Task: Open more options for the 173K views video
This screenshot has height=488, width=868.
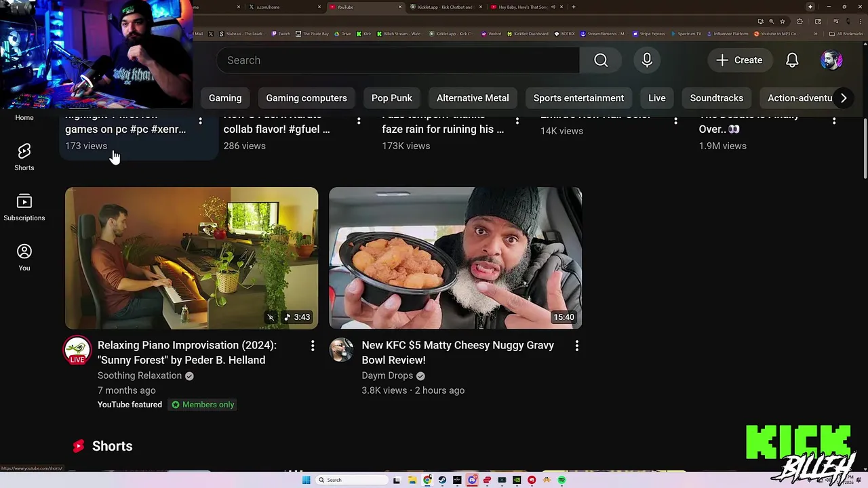Action: (x=517, y=121)
